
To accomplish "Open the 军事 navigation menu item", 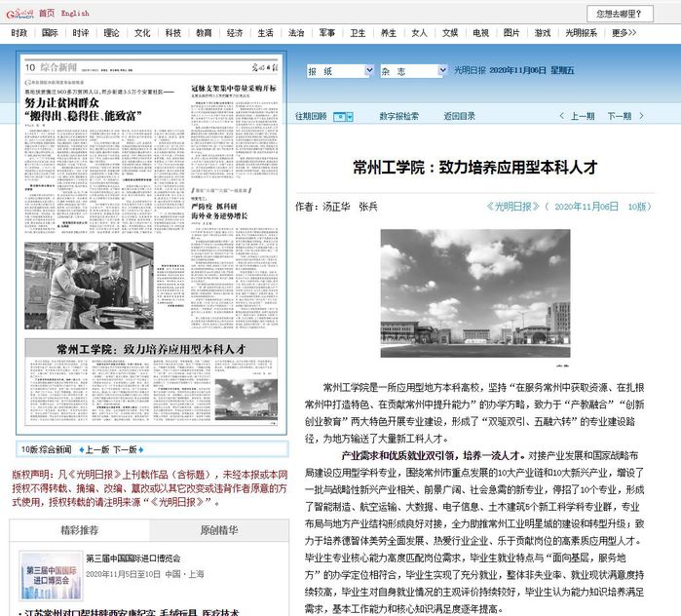I will click(326, 32).
